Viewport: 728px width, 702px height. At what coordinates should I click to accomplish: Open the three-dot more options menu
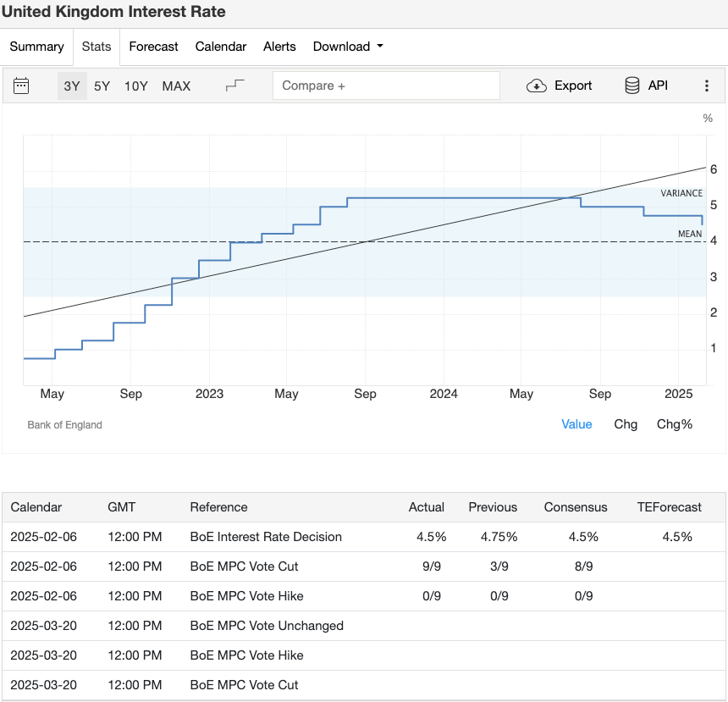pyautogui.click(x=707, y=86)
